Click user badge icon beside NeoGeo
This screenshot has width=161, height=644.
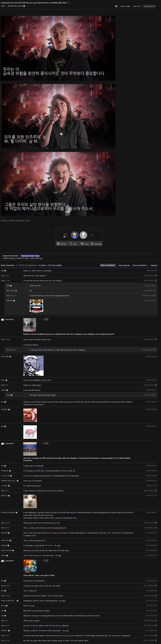pos(9,533)
